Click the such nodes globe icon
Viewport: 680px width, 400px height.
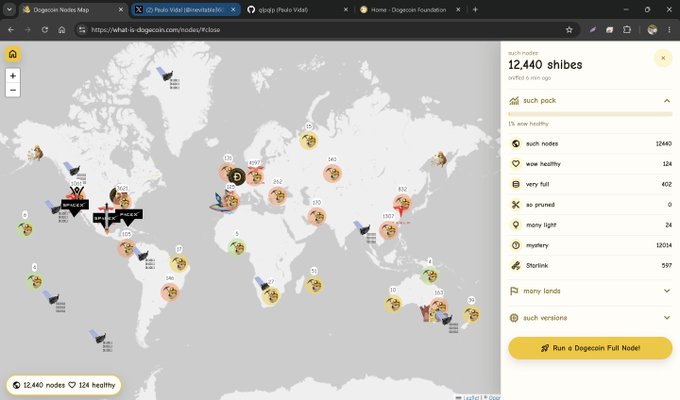tap(516, 144)
